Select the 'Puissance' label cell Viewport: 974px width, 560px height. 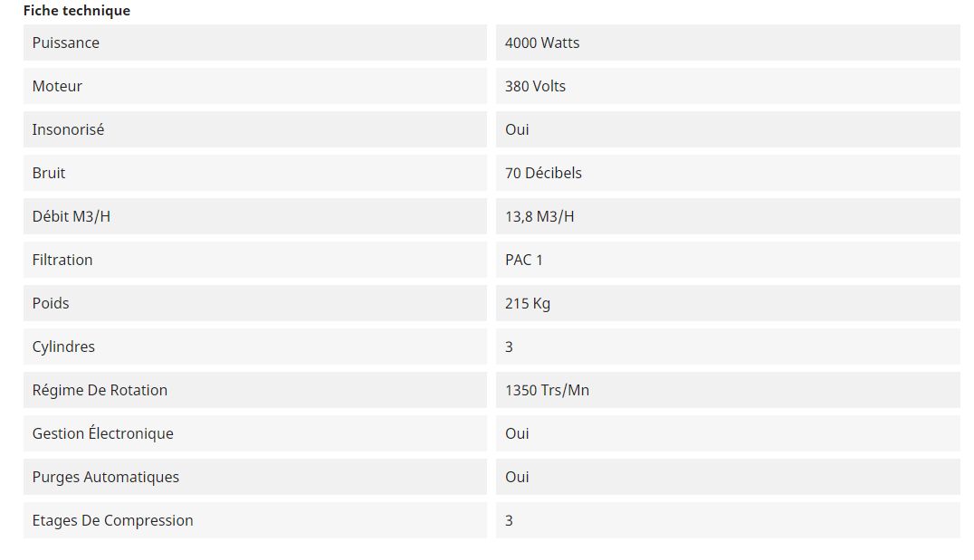[x=66, y=43]
